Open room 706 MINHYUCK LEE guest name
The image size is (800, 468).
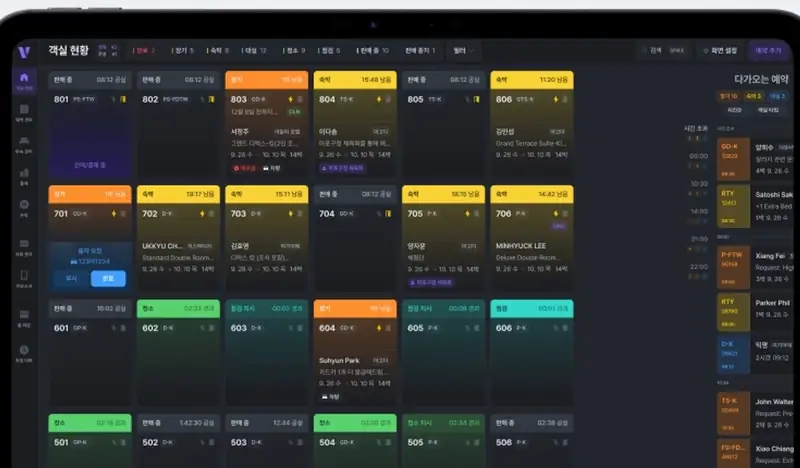click(520, 246)
